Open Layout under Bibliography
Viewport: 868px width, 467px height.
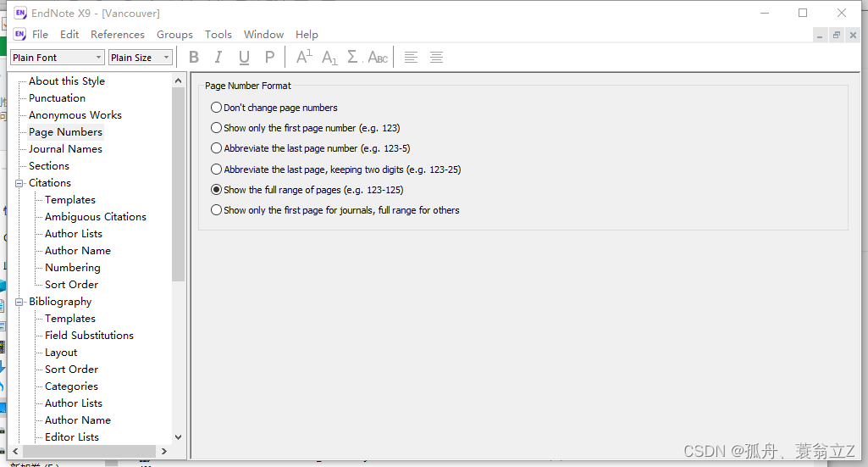(61, 353)
